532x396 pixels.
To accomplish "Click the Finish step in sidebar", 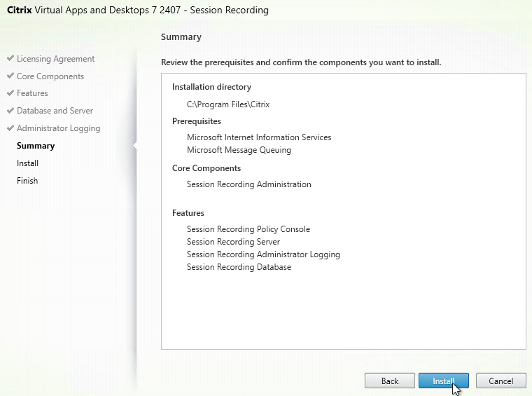I will 27,181.
